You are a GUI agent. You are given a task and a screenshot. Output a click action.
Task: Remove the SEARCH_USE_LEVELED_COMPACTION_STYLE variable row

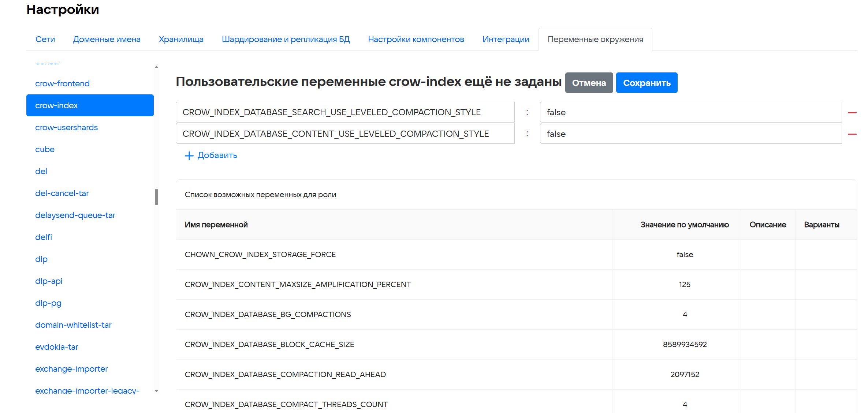(x=852, y=113)
